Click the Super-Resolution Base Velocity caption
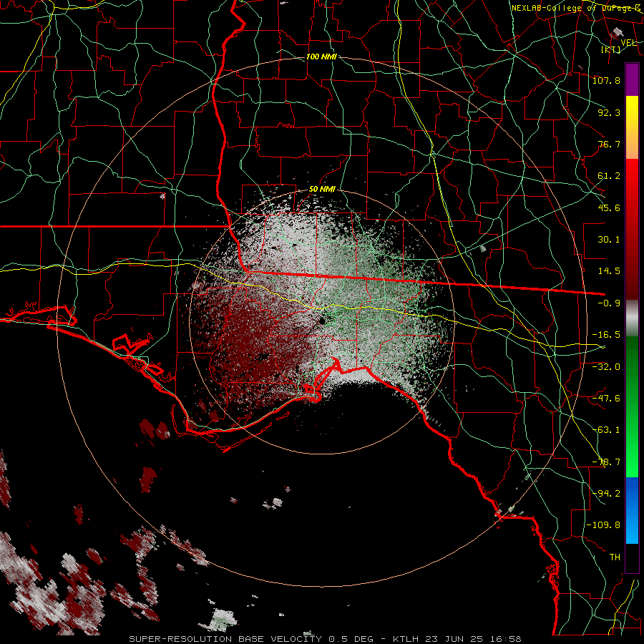 pos(326,639)
